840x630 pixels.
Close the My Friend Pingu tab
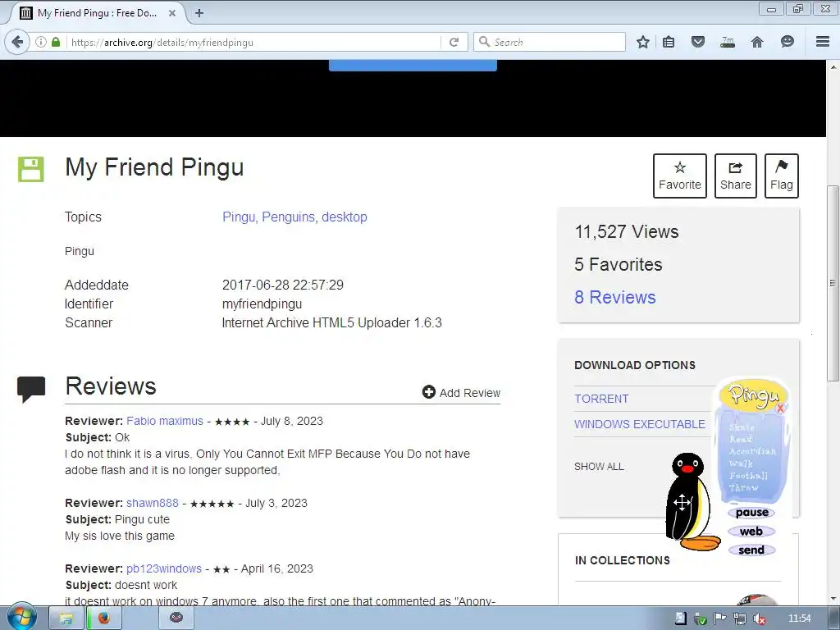pyautogui.click(x=172, y=13)
